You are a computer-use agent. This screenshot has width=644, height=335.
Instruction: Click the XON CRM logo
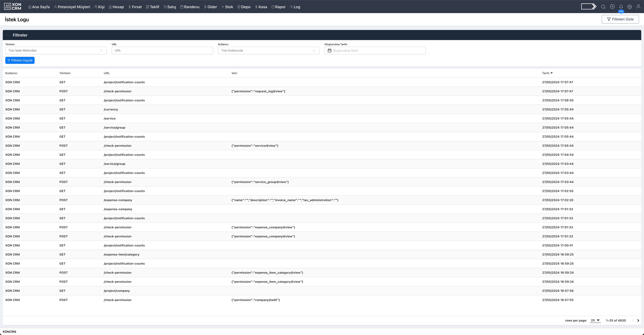tap(12, 7)
